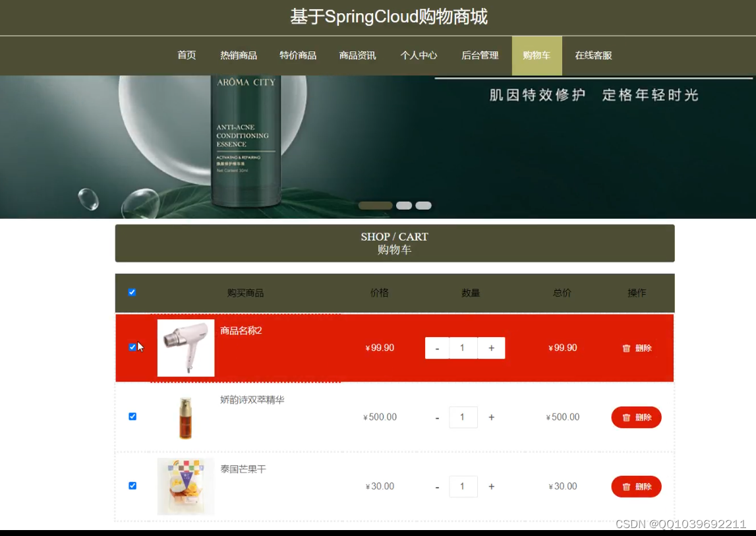Open the 娇韵诗双萃精华 bottle thumbnail
This screenshot has width=756, height=536.
pos(186,417)
